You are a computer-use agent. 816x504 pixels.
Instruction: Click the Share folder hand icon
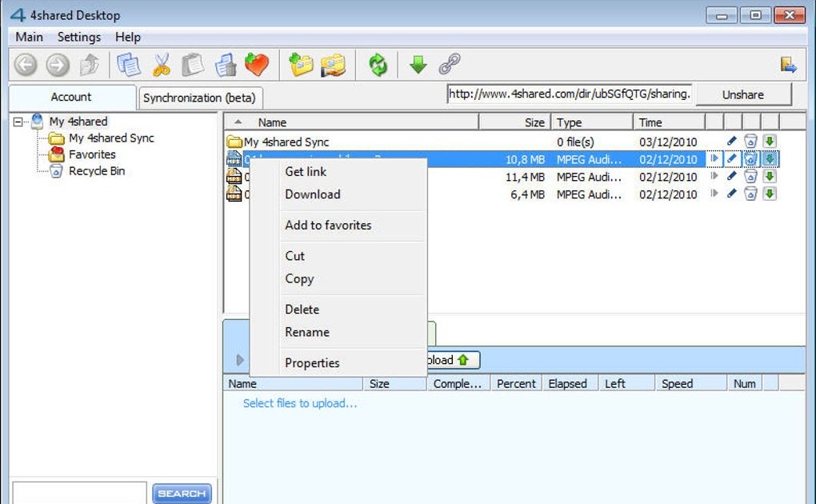click(333, 65)
